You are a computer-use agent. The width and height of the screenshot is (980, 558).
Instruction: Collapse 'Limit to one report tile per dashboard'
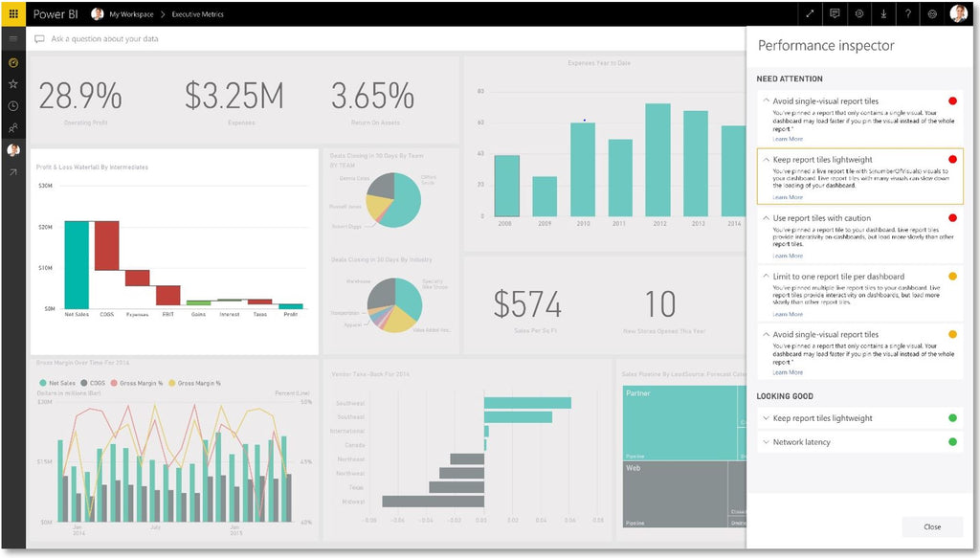[766, 277]
